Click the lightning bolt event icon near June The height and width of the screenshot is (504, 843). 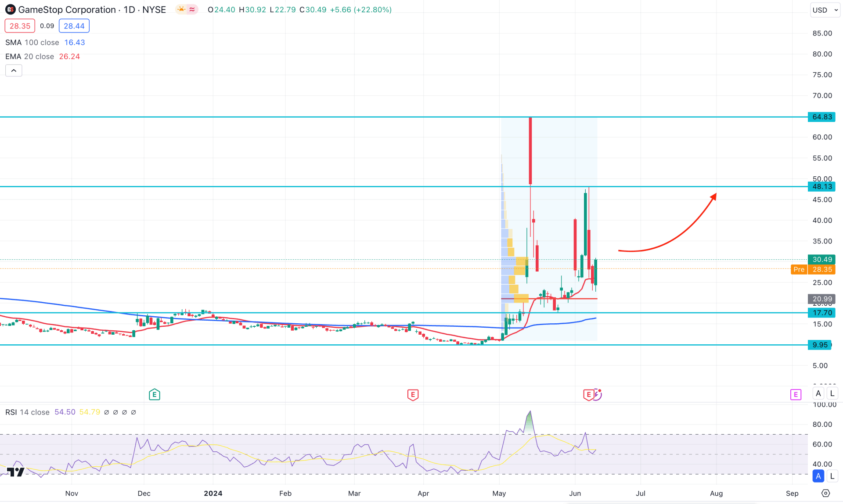[598, 394]
